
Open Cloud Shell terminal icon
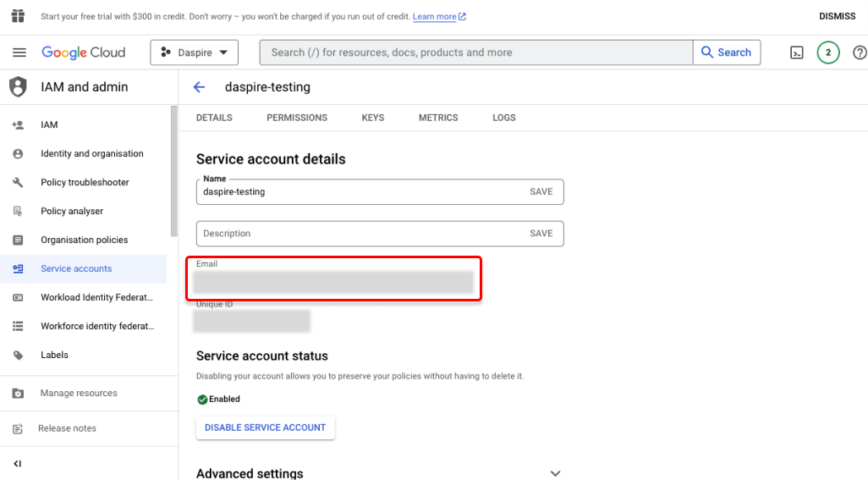tap(797, 52)
